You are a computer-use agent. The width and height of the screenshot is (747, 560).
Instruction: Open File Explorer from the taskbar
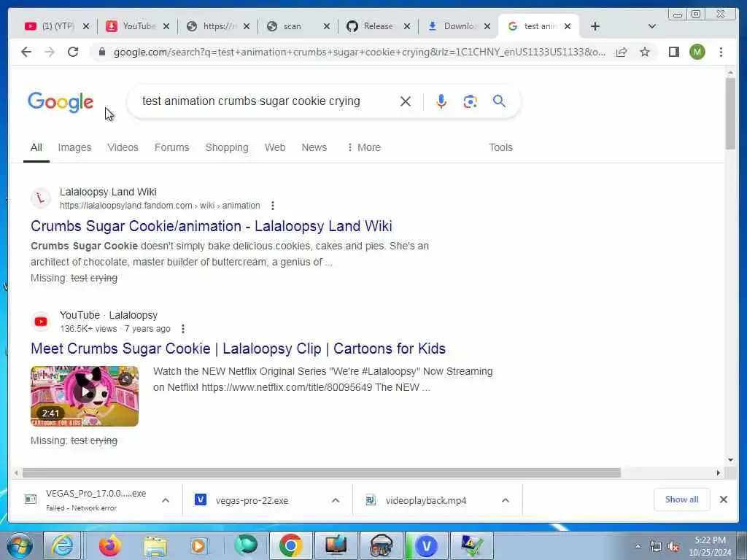pos(155,545)
